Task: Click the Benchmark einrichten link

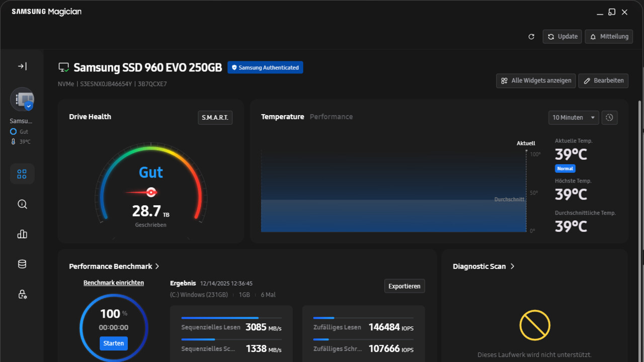Action: (114, 283)
